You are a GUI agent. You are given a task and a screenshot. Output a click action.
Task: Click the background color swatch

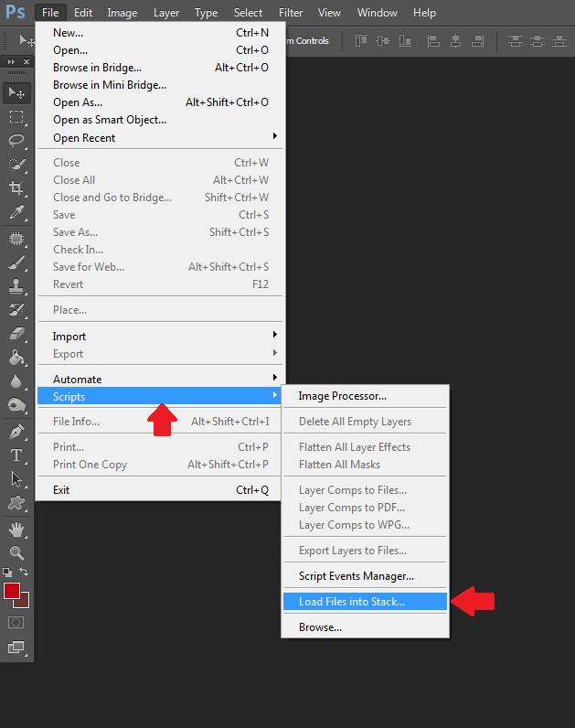(x=24, y=602)
